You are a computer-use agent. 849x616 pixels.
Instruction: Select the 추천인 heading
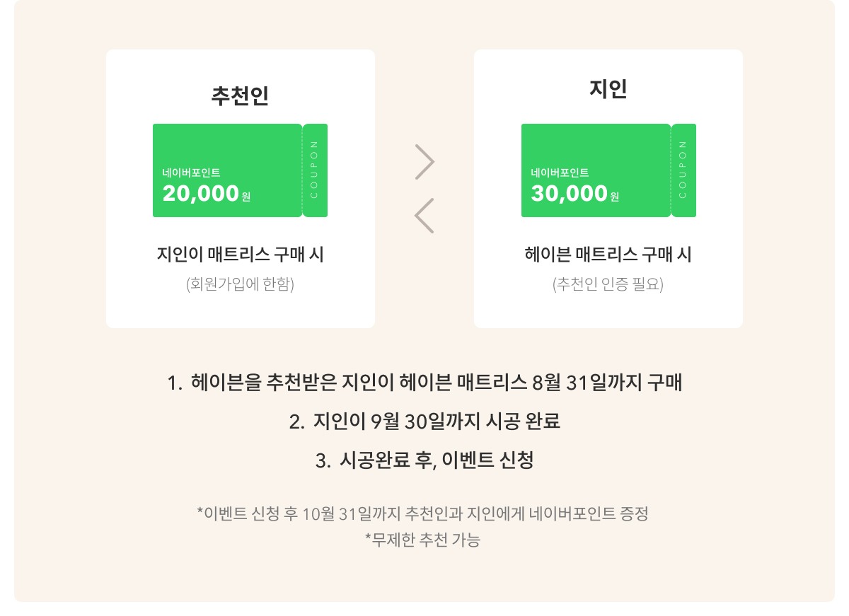coord(240,95)
